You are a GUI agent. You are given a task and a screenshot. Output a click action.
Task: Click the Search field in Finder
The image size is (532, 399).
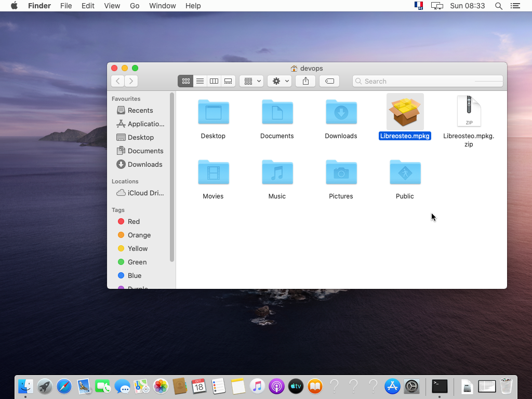coord(428,81)
